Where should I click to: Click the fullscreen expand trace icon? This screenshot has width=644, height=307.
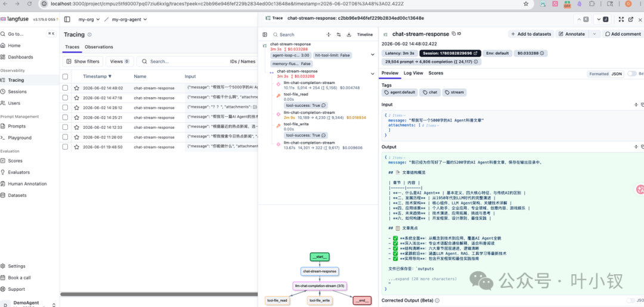tap(621, 19)
